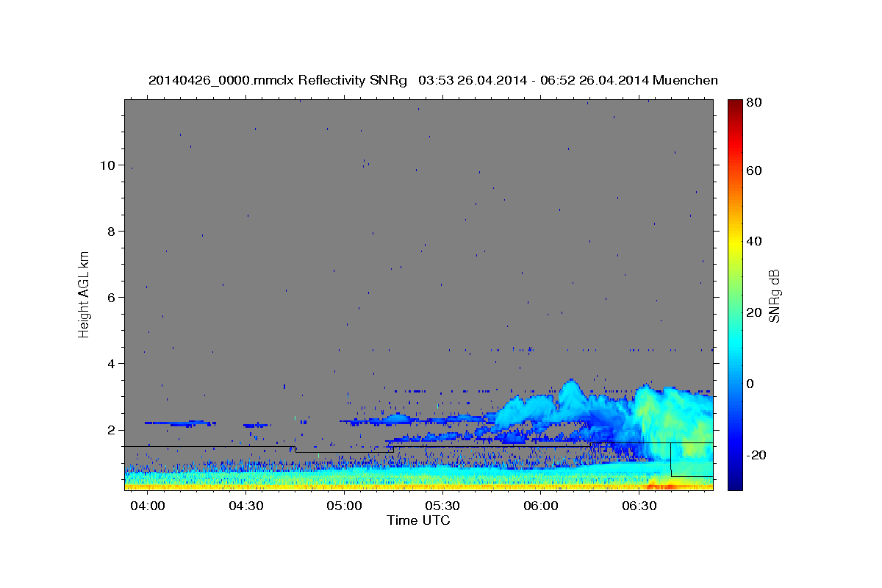
Task: Click the 06:00 time tick label
Action: [x=541, y=506]
